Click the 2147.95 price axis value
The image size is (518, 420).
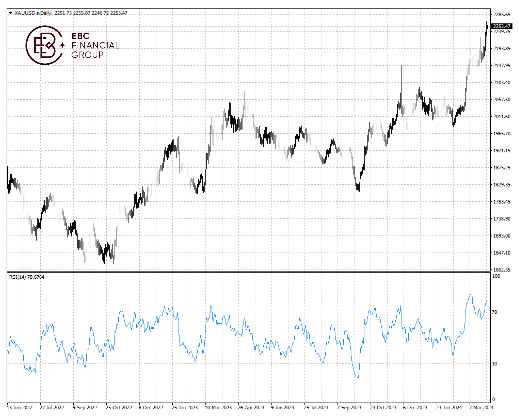pyautogui.click(x=502, y=65)
